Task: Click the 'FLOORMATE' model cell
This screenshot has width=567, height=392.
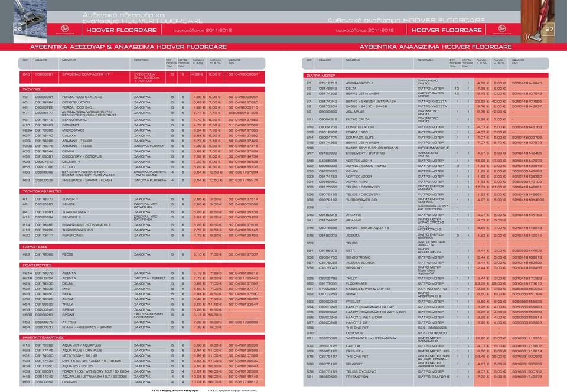Action: tap(356, 283)
